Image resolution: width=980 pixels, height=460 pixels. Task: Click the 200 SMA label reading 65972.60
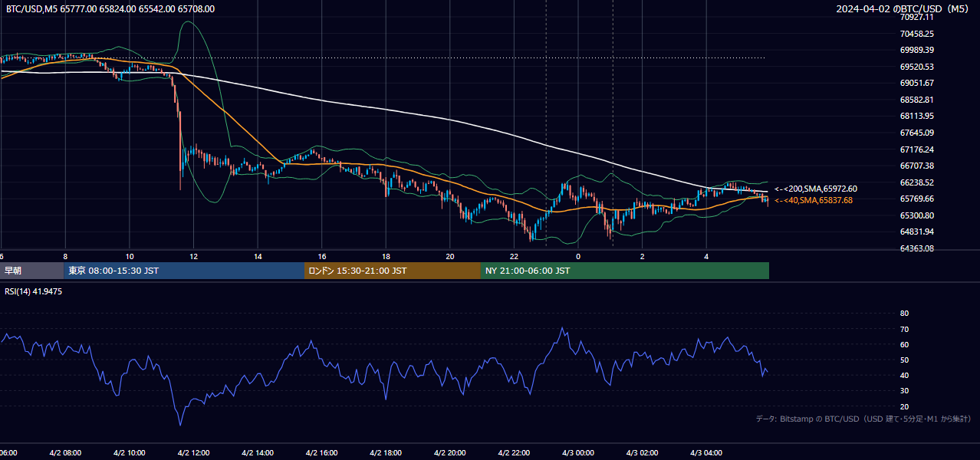[816, 189]
